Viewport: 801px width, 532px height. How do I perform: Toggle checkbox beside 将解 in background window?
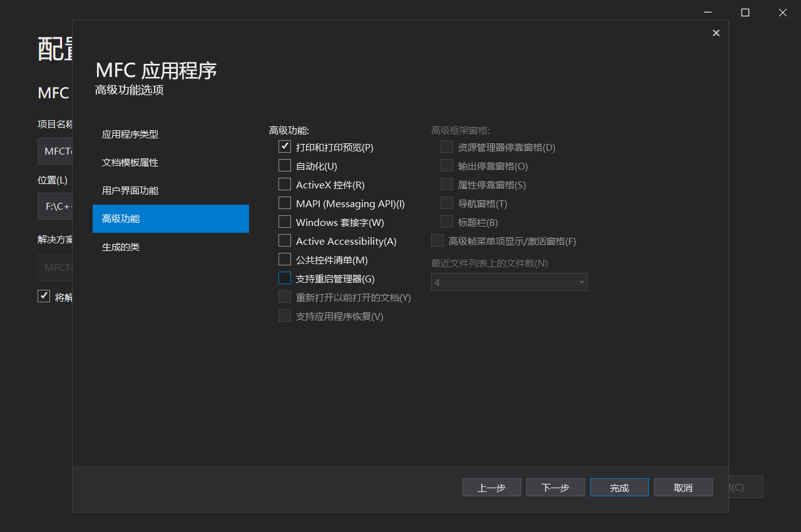coord(44,296)
